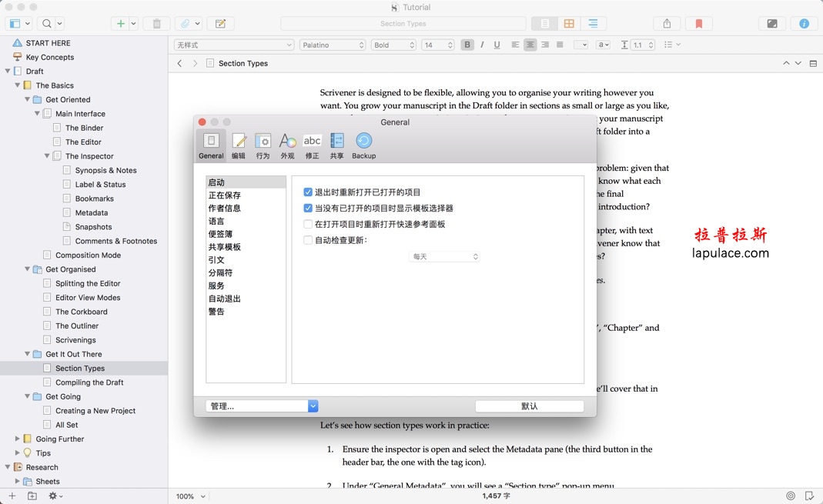Select 作者信息 in preferences list
This screenshot has height=504, width=823.
[246, 209]
